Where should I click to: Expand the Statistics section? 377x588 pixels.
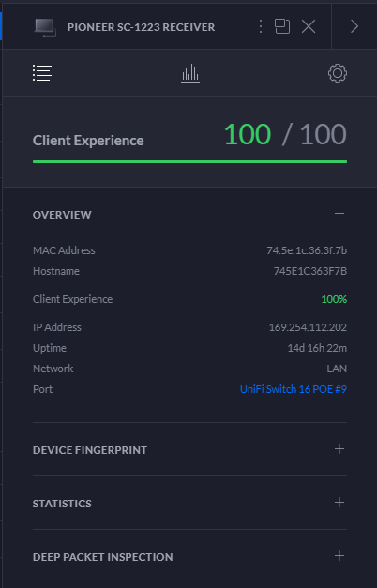[x=339, y=503]
